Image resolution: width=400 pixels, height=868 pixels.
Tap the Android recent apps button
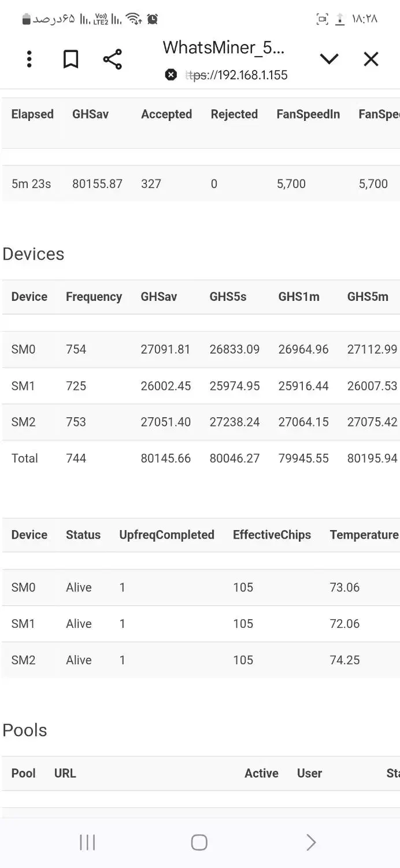[x=87, y=843]
